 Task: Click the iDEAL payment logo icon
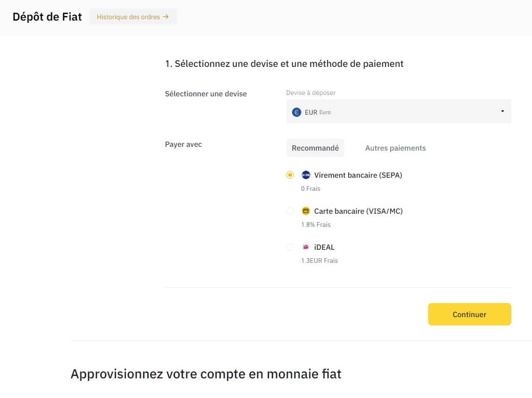tap(306, 247)
